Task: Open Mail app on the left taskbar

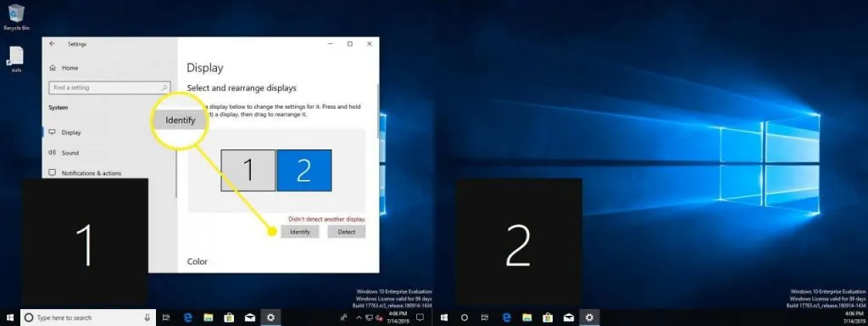Action: 250,318
